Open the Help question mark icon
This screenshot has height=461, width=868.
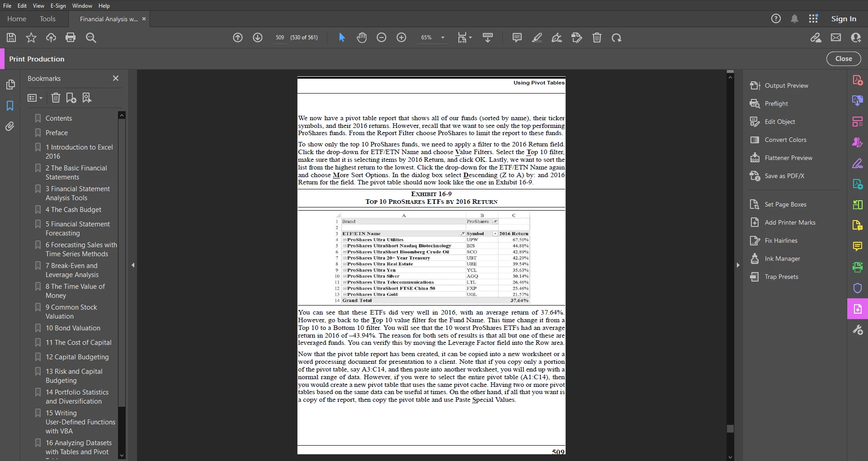tap(776, 19)
